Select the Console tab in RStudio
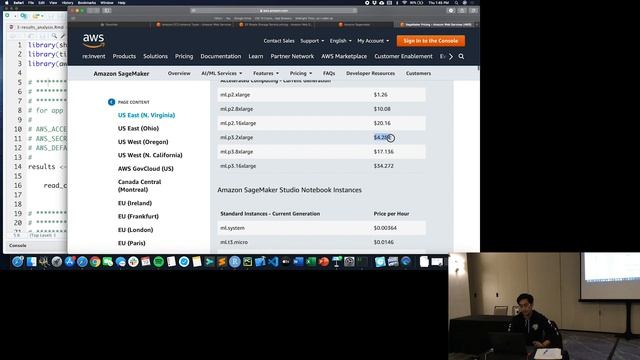The height and width of the screenshot is (360, 640). (x=18, y=246)
